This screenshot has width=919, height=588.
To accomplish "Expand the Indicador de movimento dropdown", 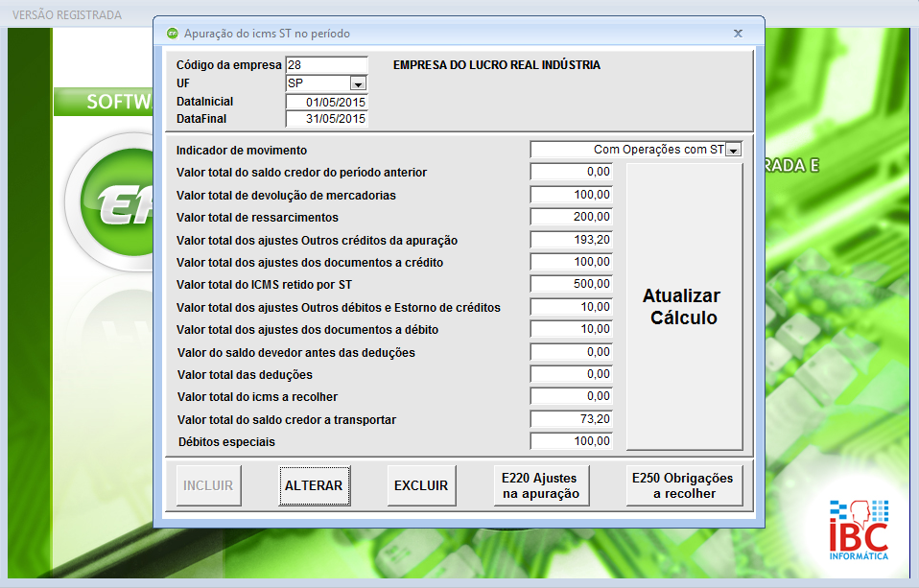I will tap(734, 150).
